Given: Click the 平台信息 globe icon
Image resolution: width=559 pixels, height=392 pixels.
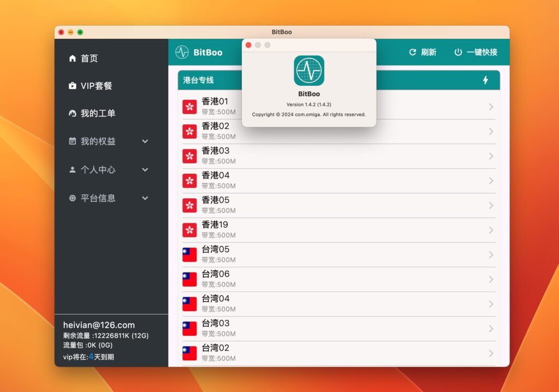Looking at the screenshot, I should pyautogui.click(x=73, y=198).
